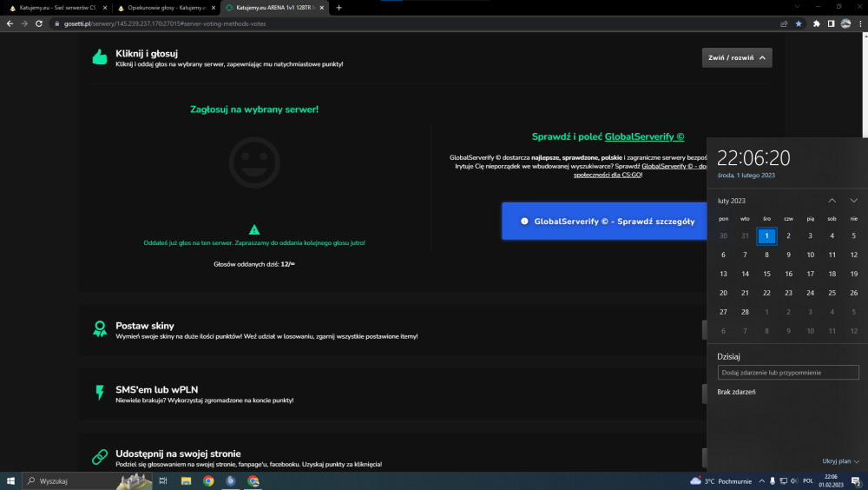The height and width of the screenshot is (490, 868).
Task: Click the POL language indicator
Action: point(807,481)
